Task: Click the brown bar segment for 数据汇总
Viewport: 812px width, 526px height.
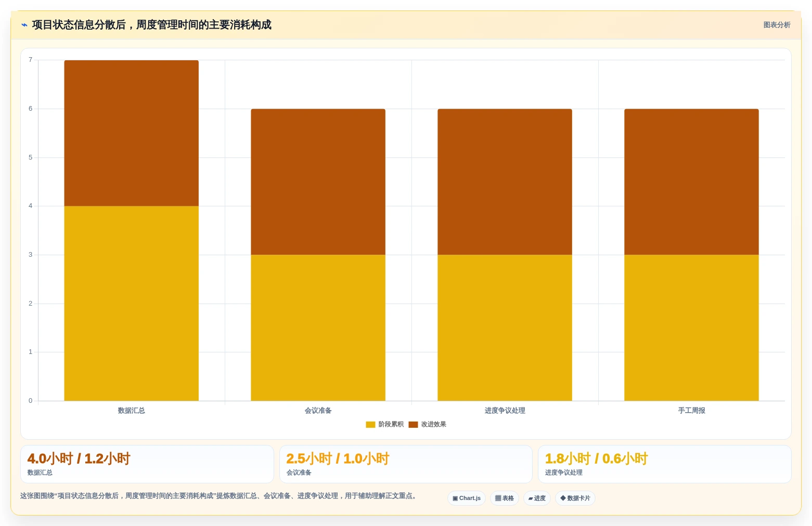Action: point(131,133)
